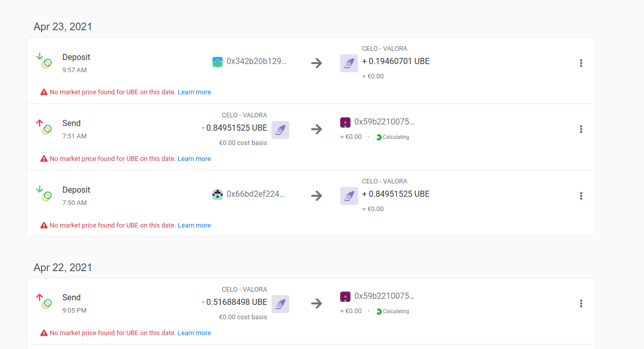Click the 0x59b2210075 recipient address in Apr 22 send

click(384, 296)
